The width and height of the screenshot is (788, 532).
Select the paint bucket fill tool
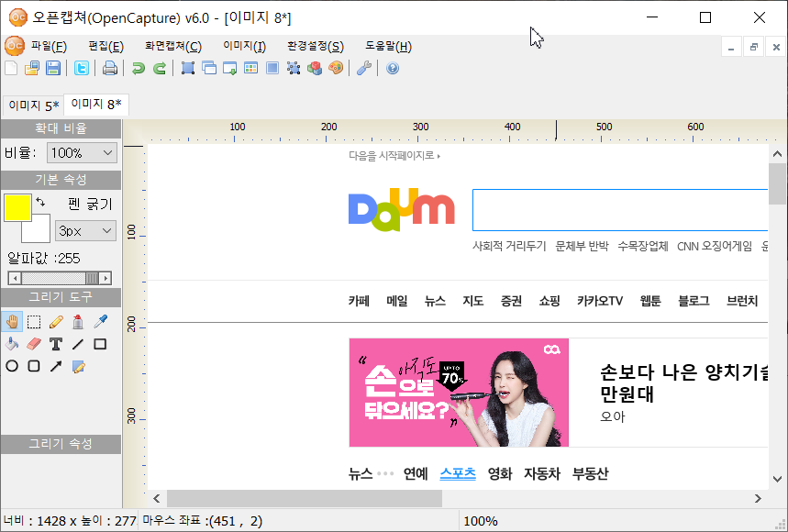pyautogui.click(x=12, y=344)
